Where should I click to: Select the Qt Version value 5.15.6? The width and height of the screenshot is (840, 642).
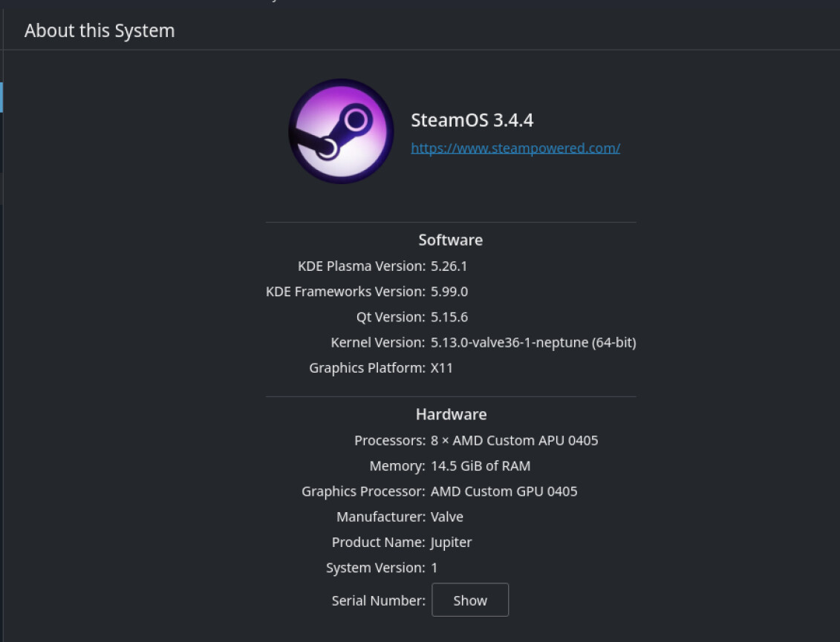(x=449, y=317)
